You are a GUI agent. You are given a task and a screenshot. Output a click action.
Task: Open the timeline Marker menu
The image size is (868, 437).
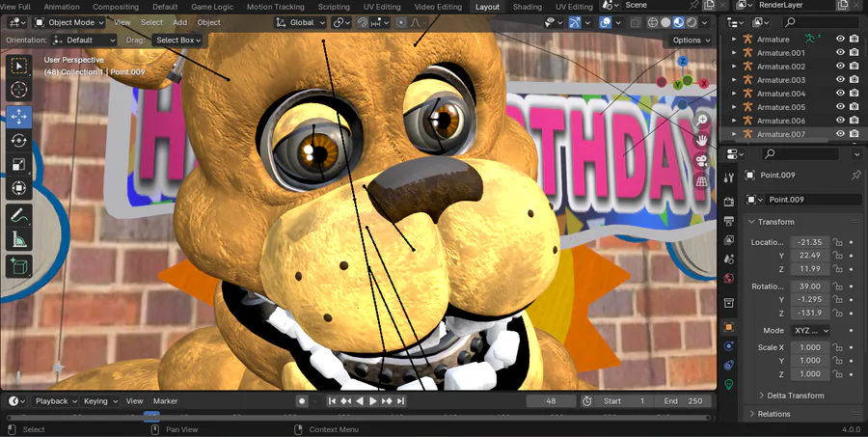pos(166,401)
